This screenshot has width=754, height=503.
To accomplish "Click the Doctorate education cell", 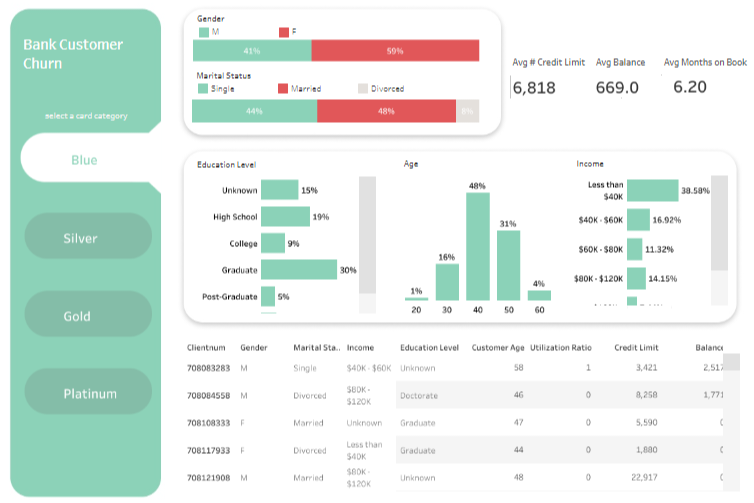I will pos(419,395).
